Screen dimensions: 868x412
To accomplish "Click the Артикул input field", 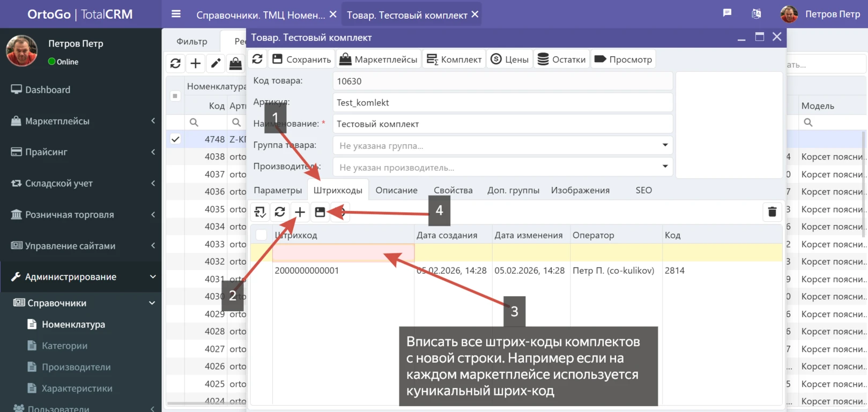I will (x=502, y=102).
